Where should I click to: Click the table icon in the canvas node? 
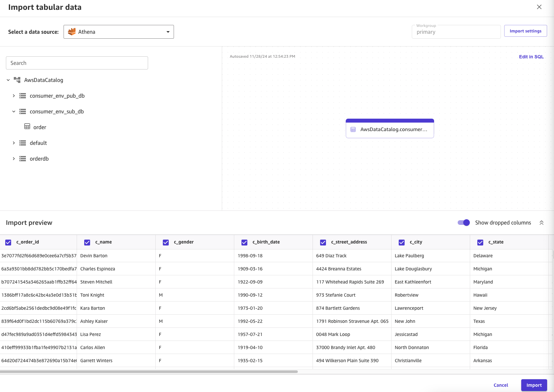point(353,129)
